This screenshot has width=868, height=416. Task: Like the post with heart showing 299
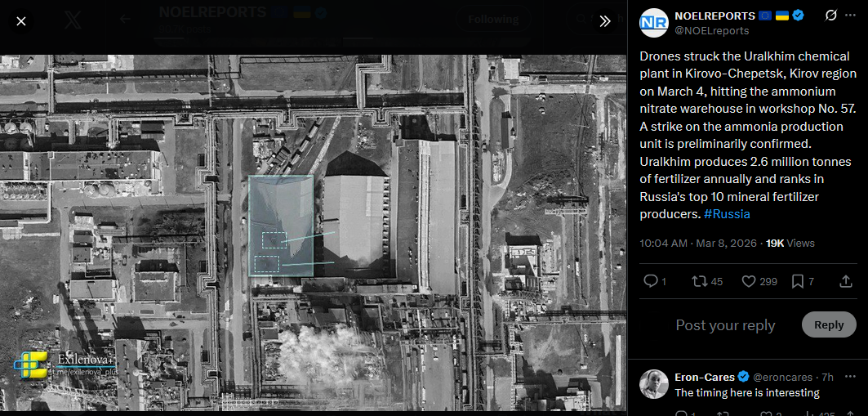tap(759, 281)
